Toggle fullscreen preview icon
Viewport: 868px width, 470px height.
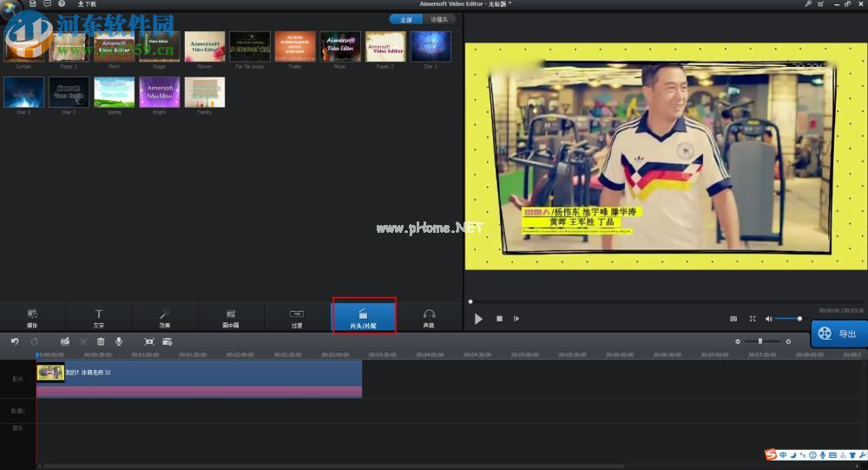pyautogui.click(x=753, y=319)
